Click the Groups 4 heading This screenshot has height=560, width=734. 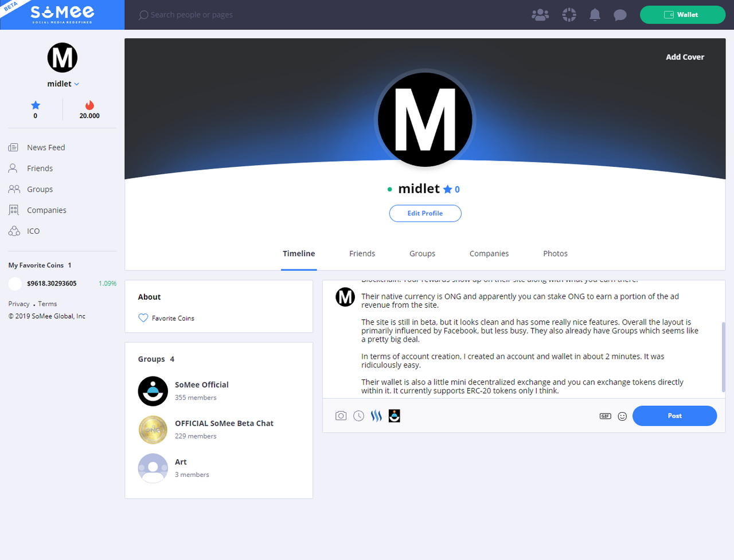pos(156,359)
